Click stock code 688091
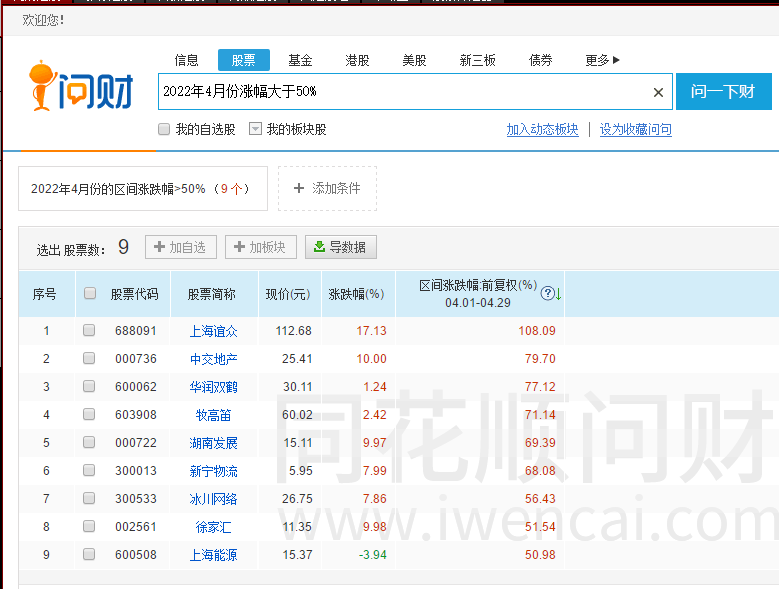 tap(136, 331)
